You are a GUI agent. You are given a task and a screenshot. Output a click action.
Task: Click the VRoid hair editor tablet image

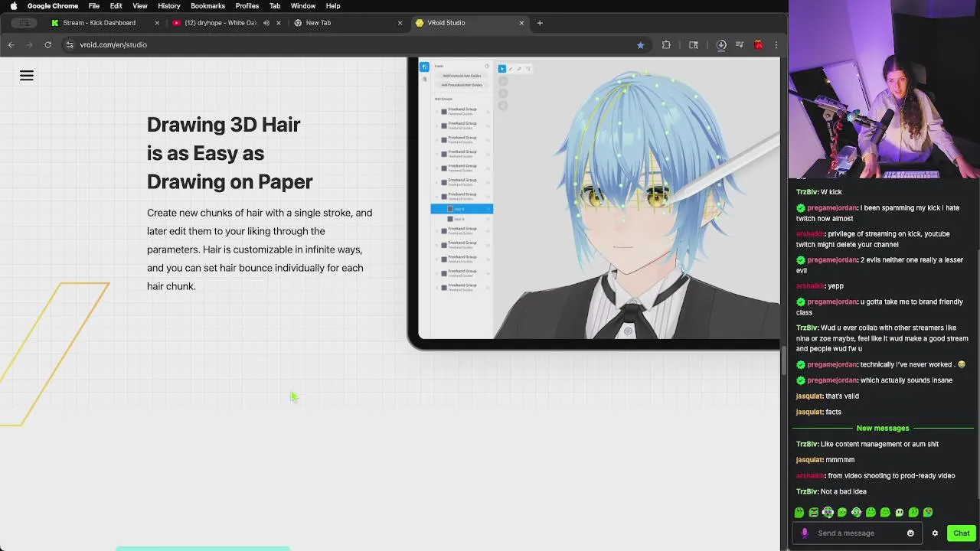593,204
